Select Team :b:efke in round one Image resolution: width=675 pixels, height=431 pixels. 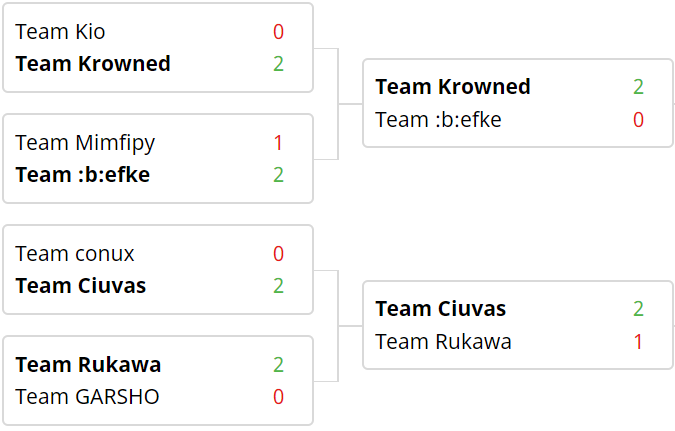pos(83,175)
